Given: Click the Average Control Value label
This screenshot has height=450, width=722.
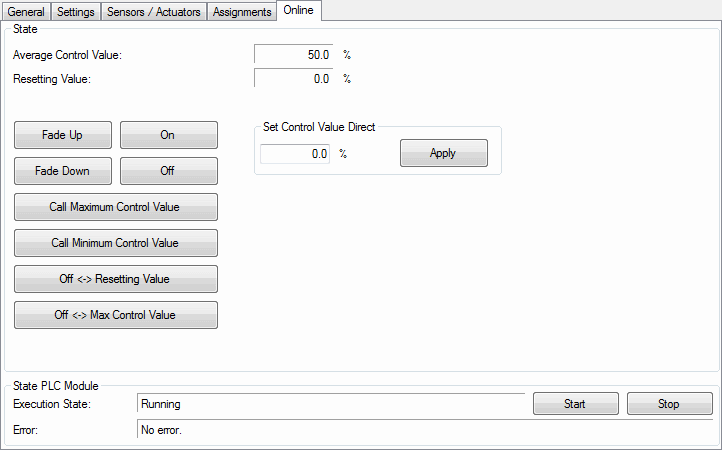Looking at the screenshot, I should point(68,55).
